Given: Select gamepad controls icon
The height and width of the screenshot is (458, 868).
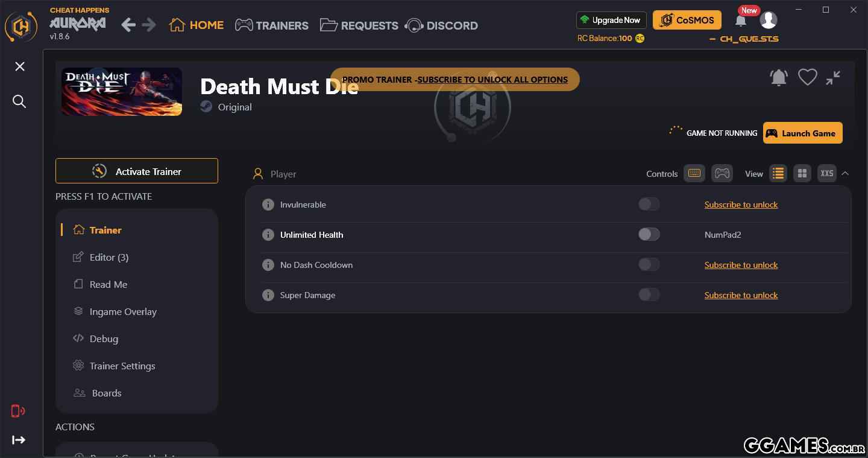Looking at the screenshot, I should point(722,174).
